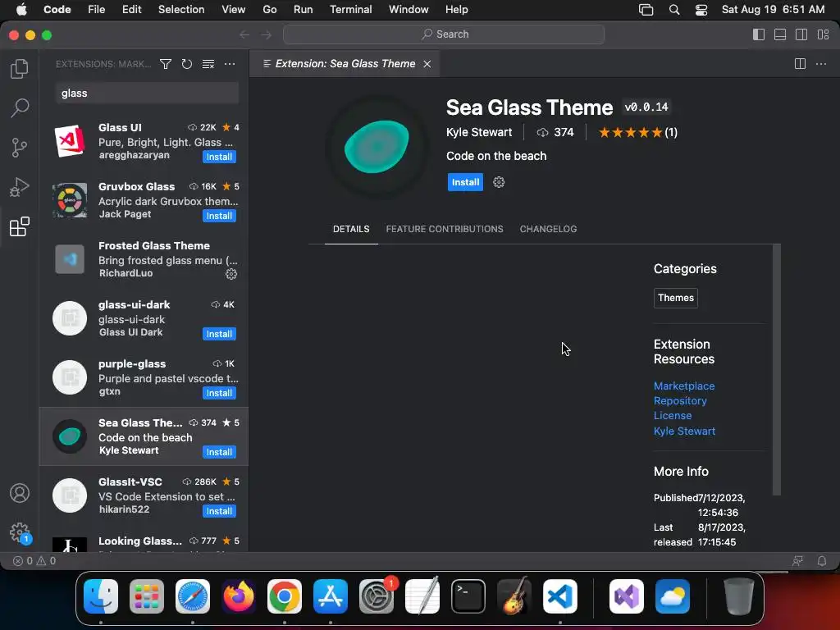840x630 pixels.
Task: Click the command center Search box
Action: coord(444,34)
